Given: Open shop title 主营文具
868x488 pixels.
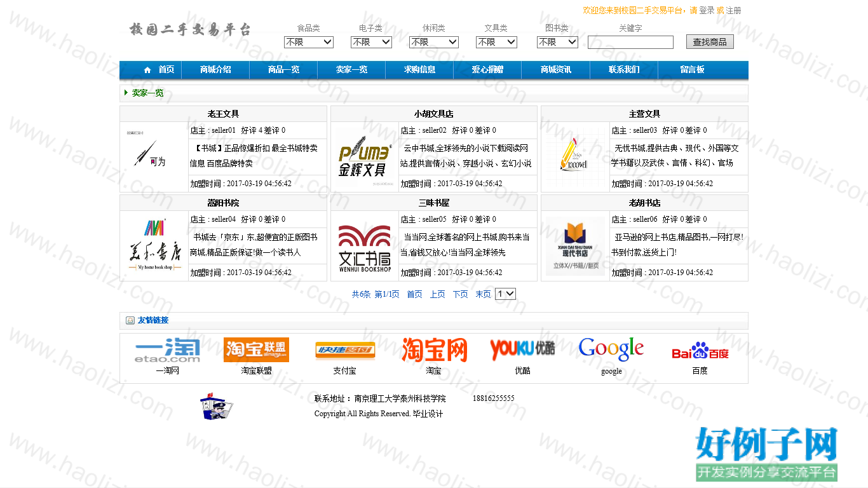Looking at the screenshot, I should [x=644, y=114].
